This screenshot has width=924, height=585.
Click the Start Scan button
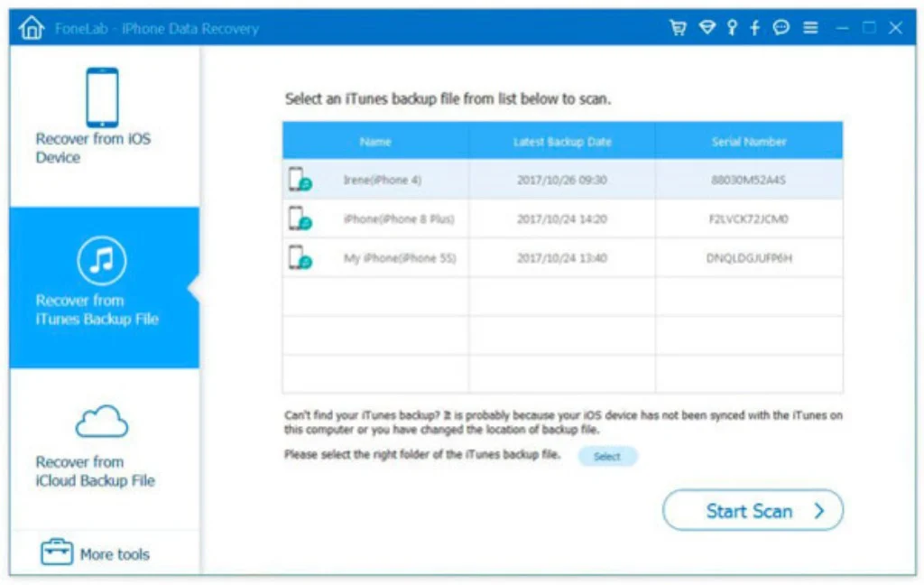(x=753, y=510)
